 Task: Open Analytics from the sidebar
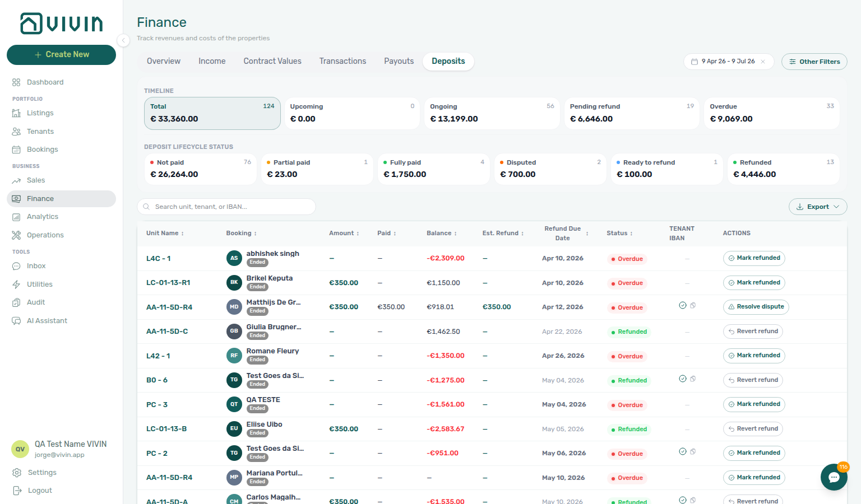[61, 217]
